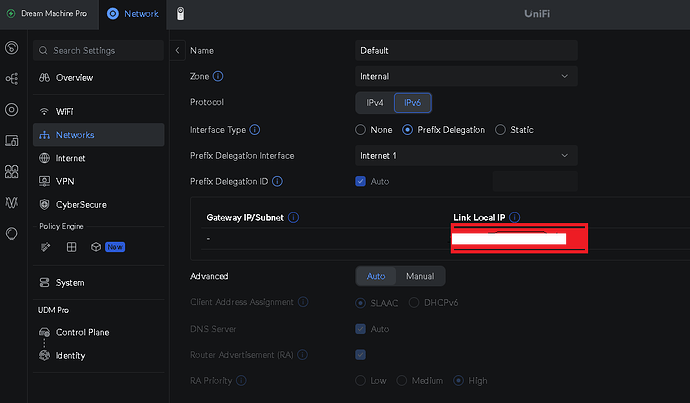Select the None interface type
The width and height of the screenshot is (690, 403).
point(361,130)
